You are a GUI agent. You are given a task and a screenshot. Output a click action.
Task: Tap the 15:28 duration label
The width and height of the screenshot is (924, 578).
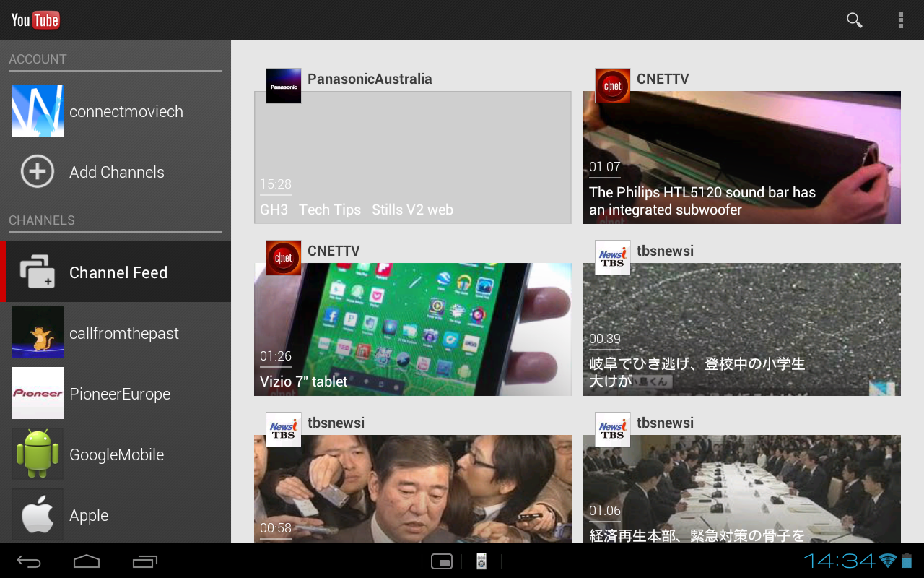[x=276, y=184]
